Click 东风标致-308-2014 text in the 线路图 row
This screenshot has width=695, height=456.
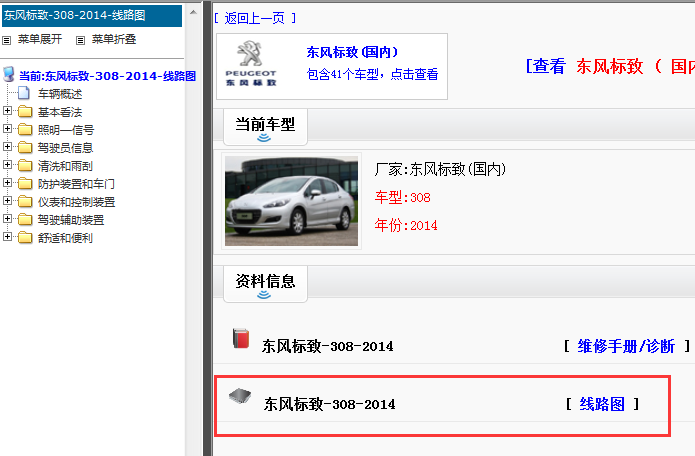pos(329,404)
